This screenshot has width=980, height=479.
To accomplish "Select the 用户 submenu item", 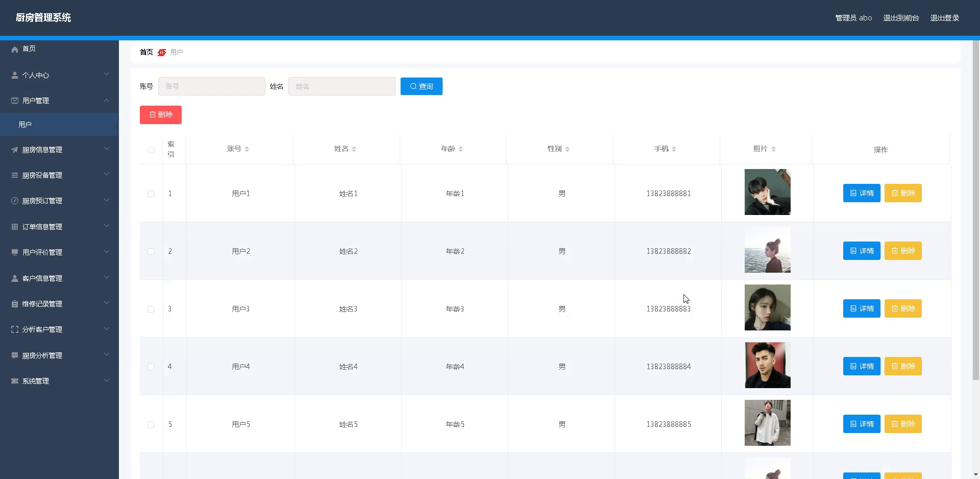I will click(59, 125).
